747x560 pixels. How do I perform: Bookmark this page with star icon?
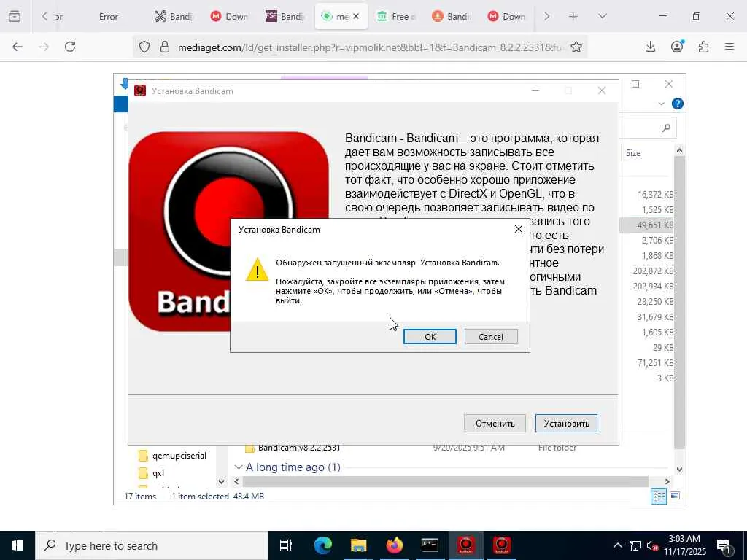pos(576,47)
